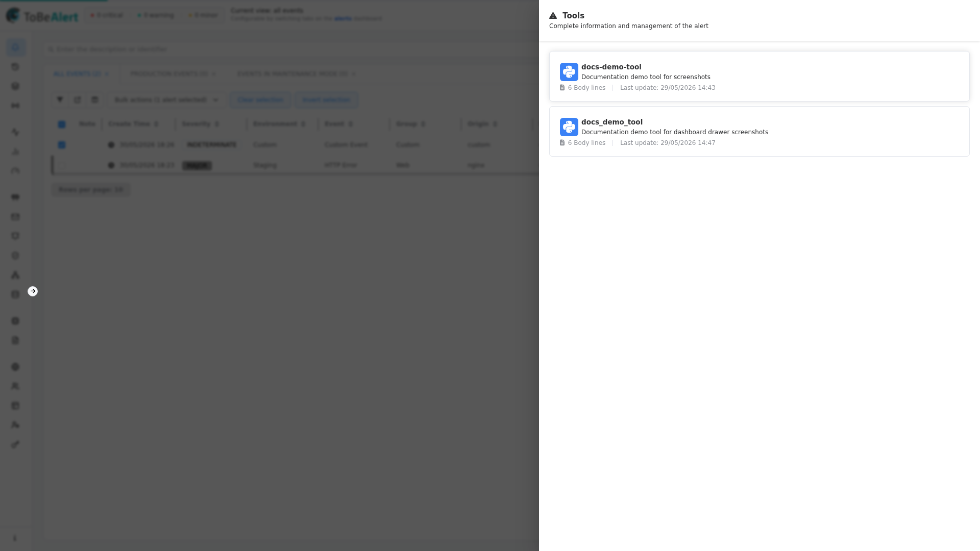This screenshot has height=551, width=980.
Task: Open the docs-demo-tool title
Action: tap(611, 67)
